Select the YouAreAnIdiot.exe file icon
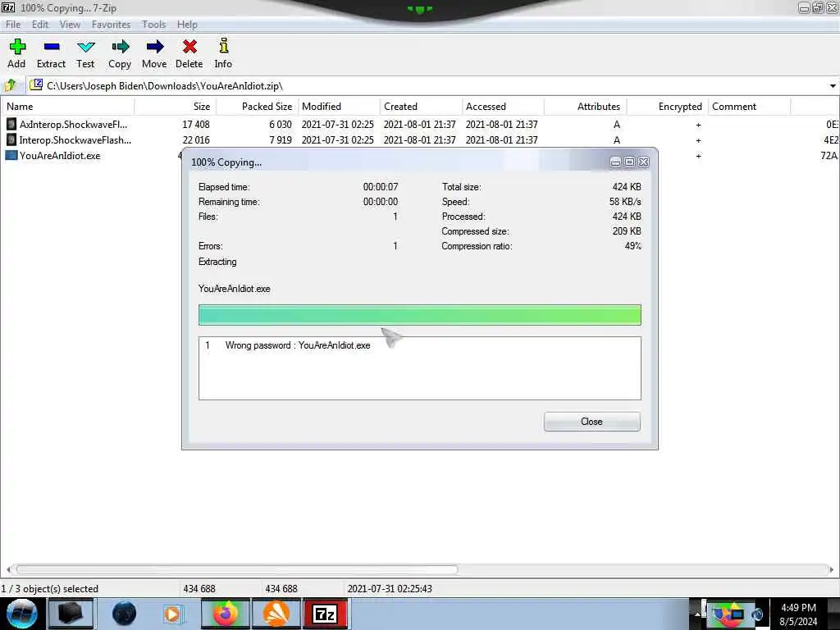This screenshot has width=840, height=630. tap(11, 155)
